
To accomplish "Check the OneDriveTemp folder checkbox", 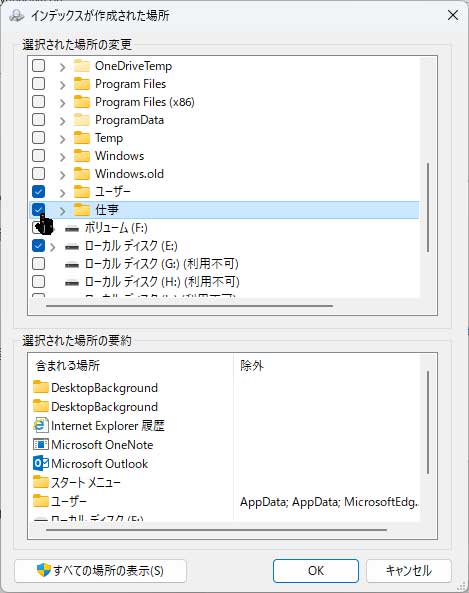I will (x=39, y=66).
